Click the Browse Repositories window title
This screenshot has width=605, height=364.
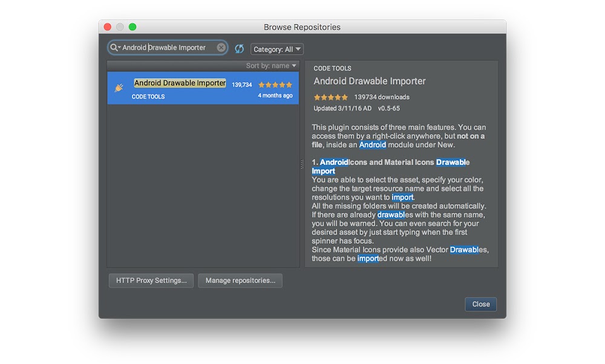pos(302,27)
